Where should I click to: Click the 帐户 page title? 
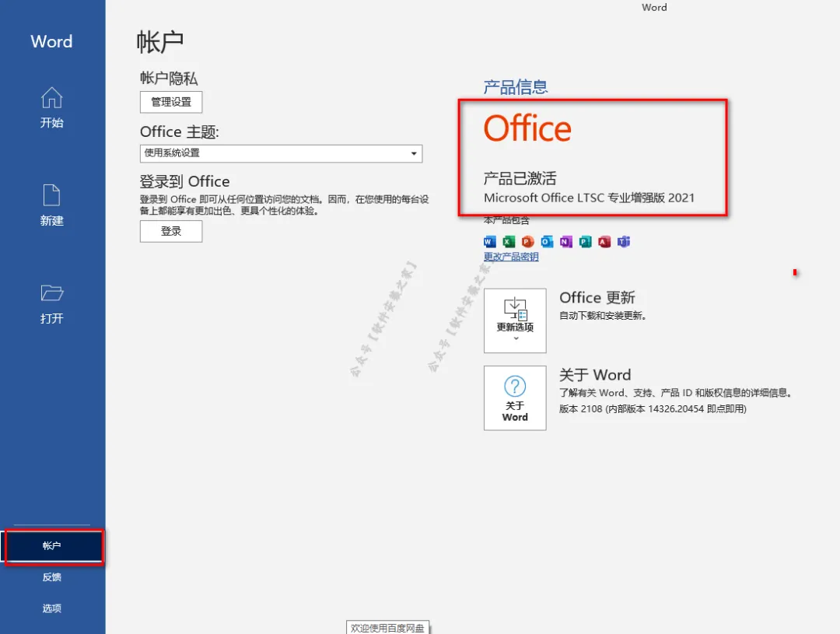coord(159,42)
